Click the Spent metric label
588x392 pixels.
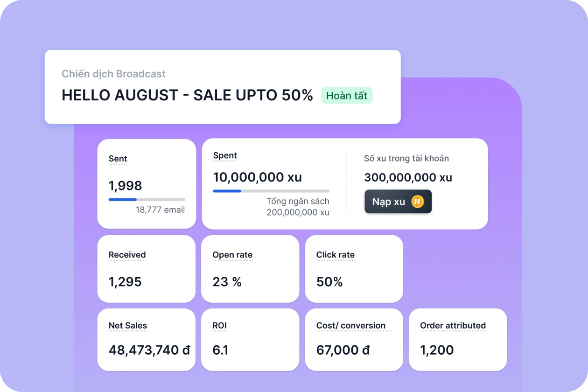[225, 155]
